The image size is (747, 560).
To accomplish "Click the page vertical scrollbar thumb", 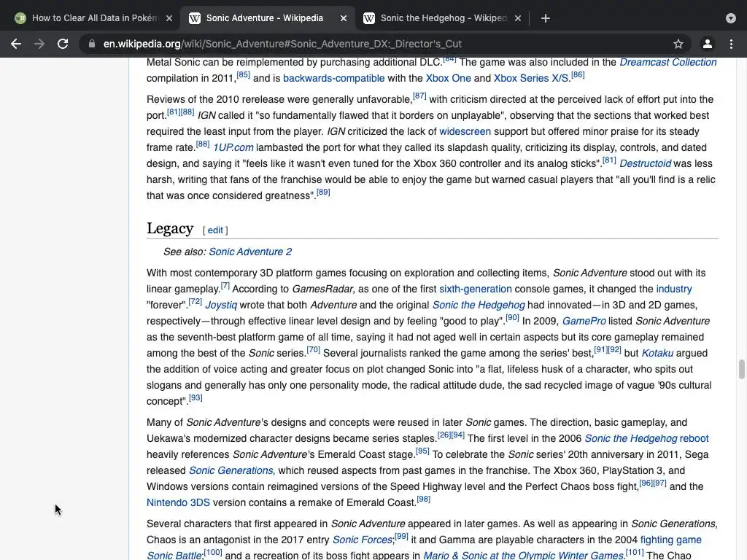I will (x=741, y=369).
